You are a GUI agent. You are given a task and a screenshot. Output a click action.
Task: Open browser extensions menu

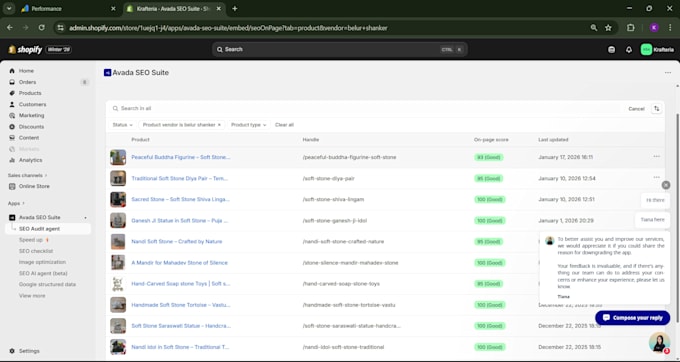631,28
